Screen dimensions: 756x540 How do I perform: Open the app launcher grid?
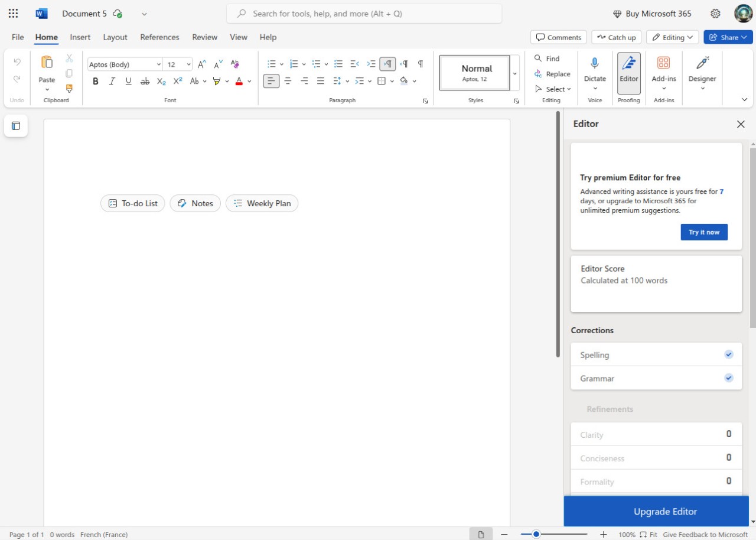13,14
